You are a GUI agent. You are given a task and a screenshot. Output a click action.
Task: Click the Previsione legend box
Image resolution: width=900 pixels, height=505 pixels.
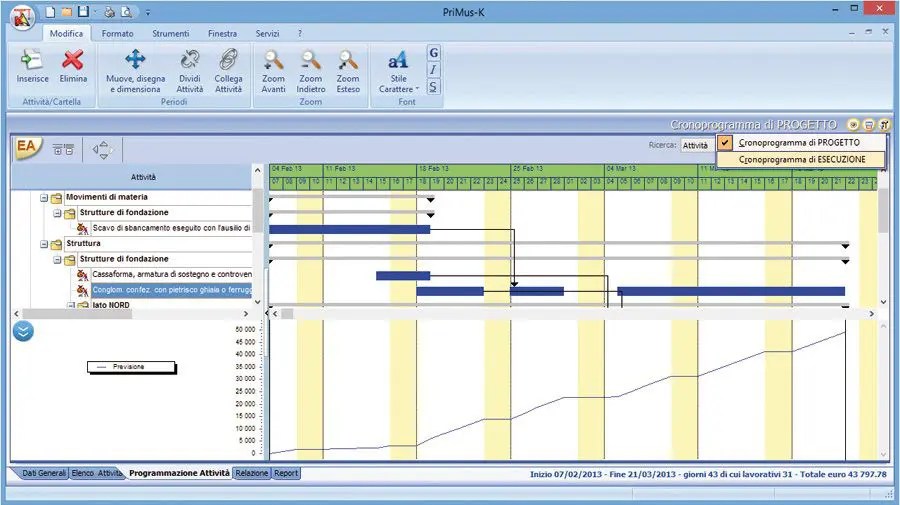point(131,367)
